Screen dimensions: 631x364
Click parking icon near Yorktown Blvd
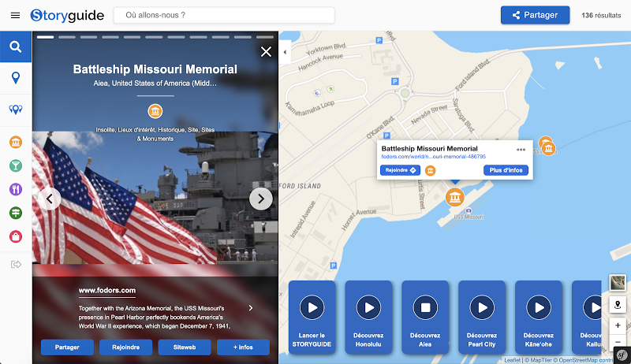pyautogui.click(x=379, y=40)
